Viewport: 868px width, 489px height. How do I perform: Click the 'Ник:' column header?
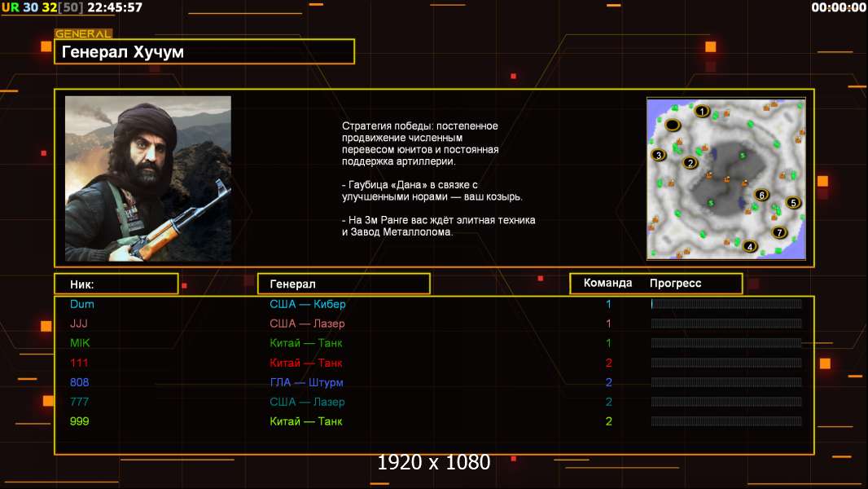tap(116, 284)
